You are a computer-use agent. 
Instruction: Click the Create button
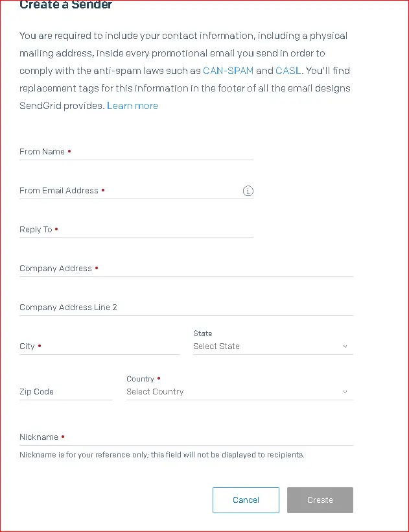click(x=320, y=500)
